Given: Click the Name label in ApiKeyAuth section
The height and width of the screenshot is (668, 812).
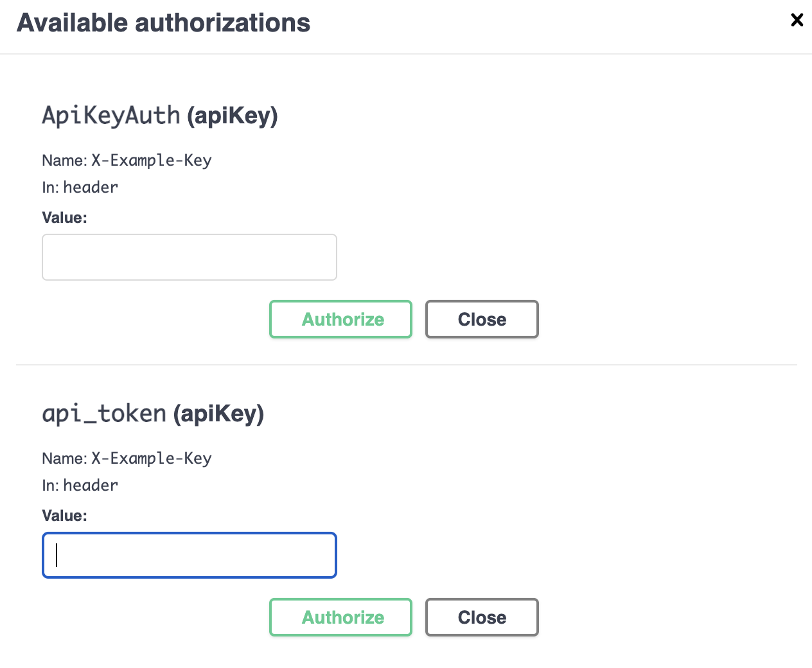Looking at the screenshot, I should 64,161.
